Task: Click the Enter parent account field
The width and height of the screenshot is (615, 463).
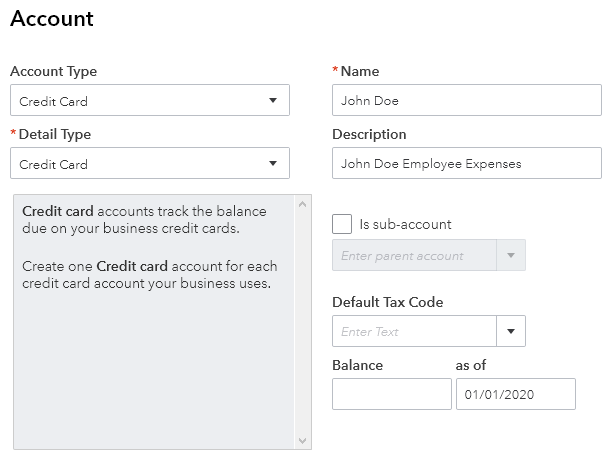Action: click(414, 255)
